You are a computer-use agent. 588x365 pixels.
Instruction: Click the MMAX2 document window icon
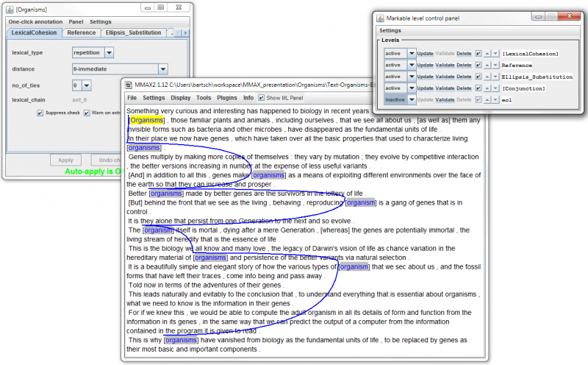click(x=129, y=85)
